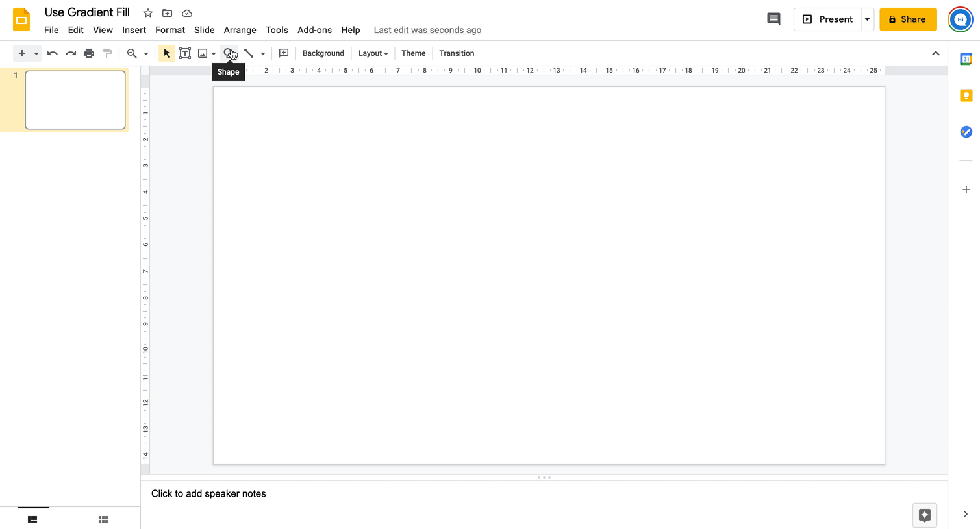Rename the Use Gradient Fill title
The height and width of the screenshot is (529, 980).
87,12
